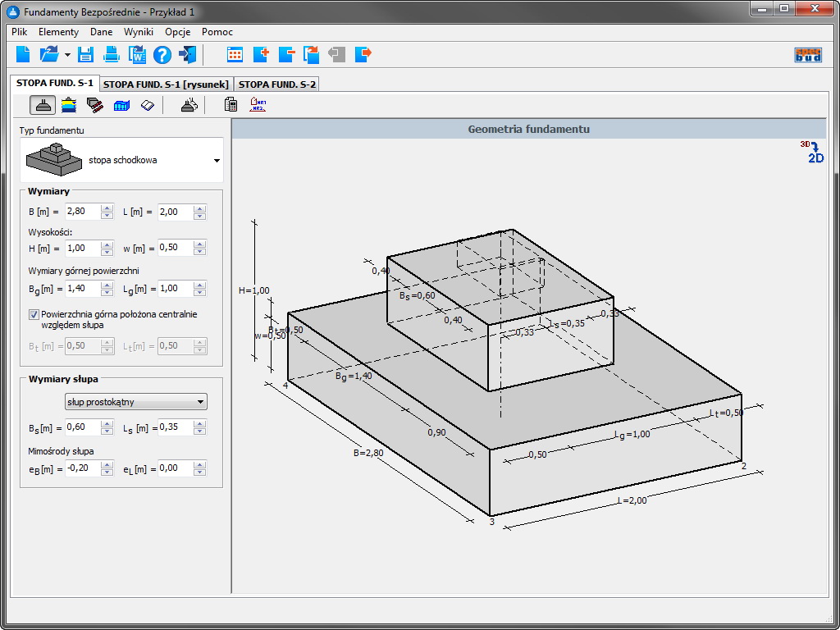This screenshot has width=840, height=630.
Task: Export to Word using the document icon
Action: 137,55
